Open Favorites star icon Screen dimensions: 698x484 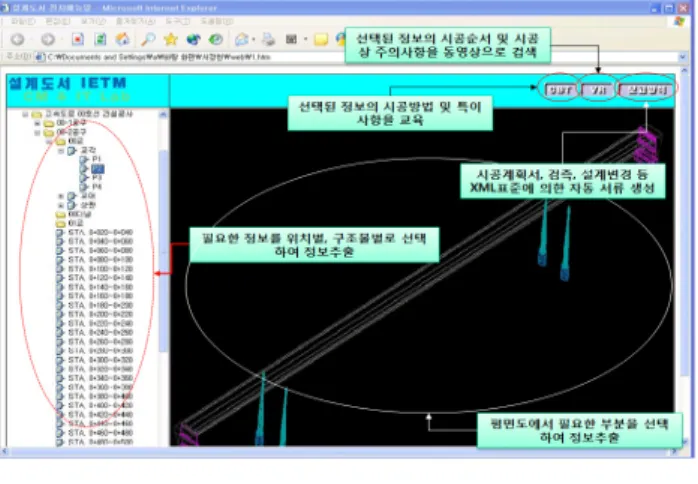pyautogui.click(x=170, y=40)
